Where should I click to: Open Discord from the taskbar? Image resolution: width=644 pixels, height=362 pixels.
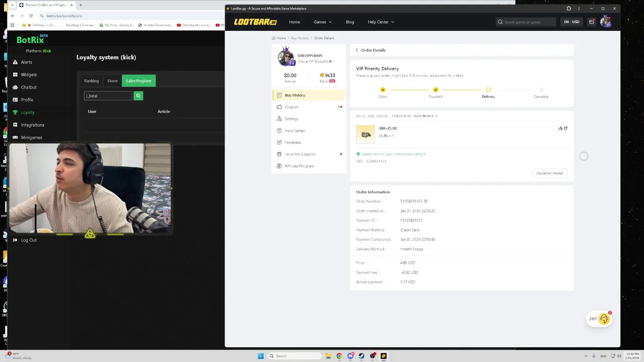(x=350, y=356)
